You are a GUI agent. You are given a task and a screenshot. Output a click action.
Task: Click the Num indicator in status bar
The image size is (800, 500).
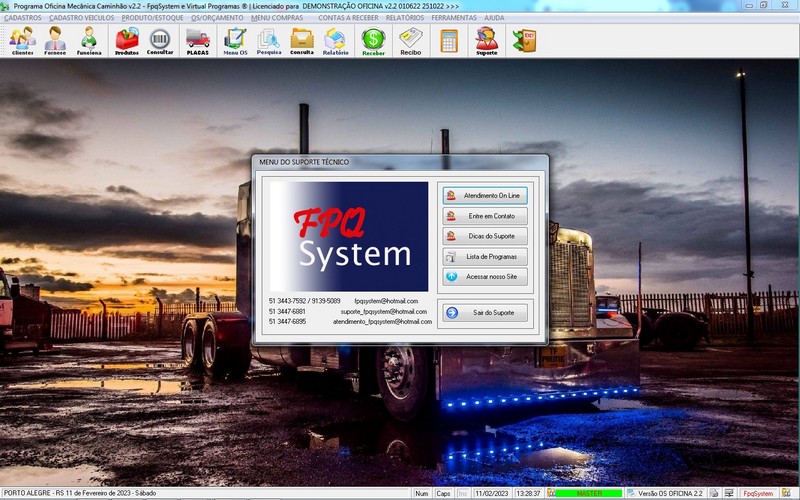click(421, 493)
